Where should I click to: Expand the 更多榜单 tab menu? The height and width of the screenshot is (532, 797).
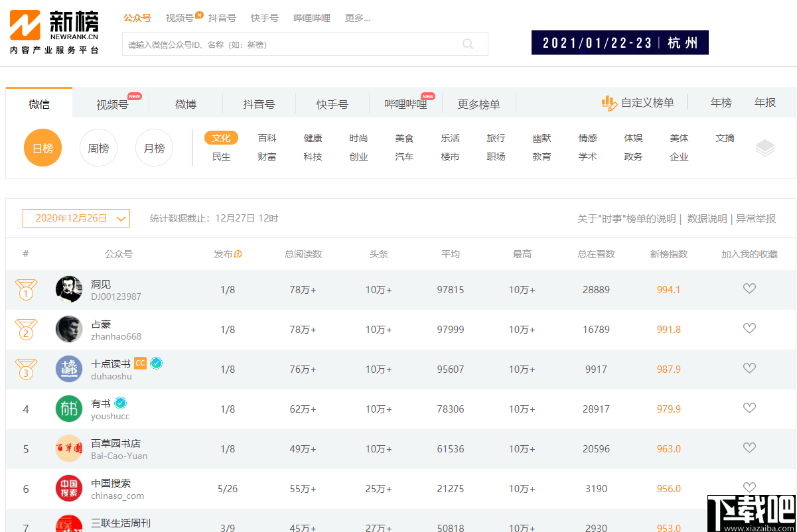coord(479,104)
